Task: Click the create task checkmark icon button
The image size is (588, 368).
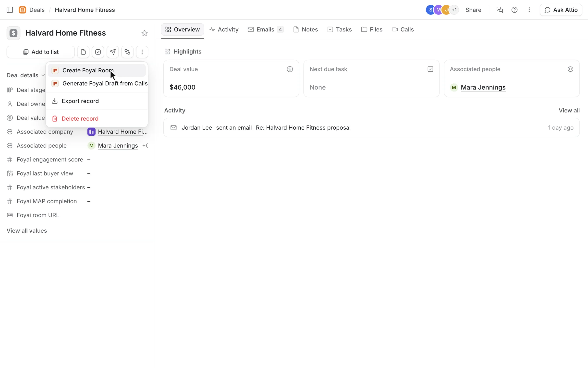Action: pyautogui.click(x=98, y=52)
